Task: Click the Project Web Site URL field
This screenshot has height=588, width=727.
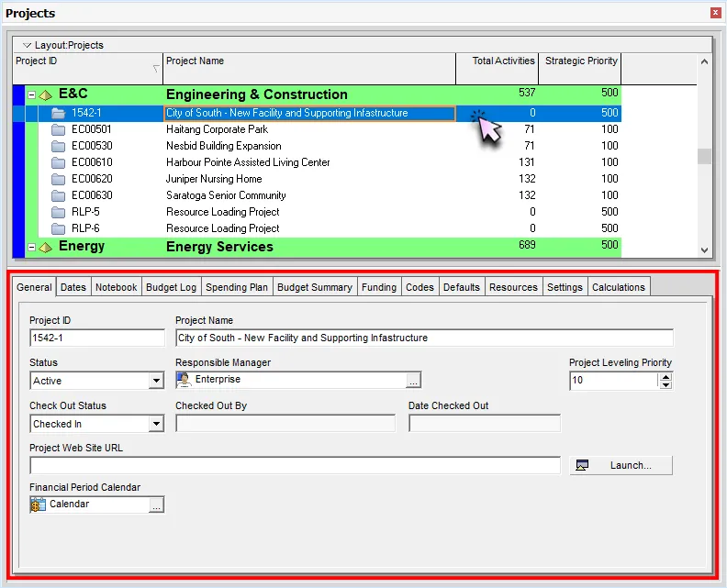Action: tap(295, 466)
